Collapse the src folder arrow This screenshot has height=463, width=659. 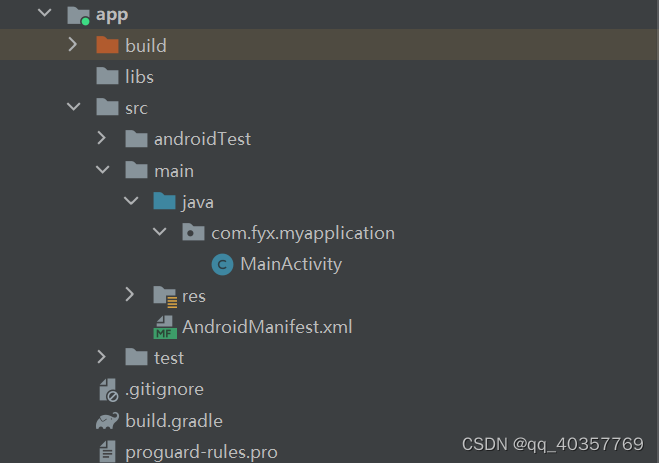(74, 107)
